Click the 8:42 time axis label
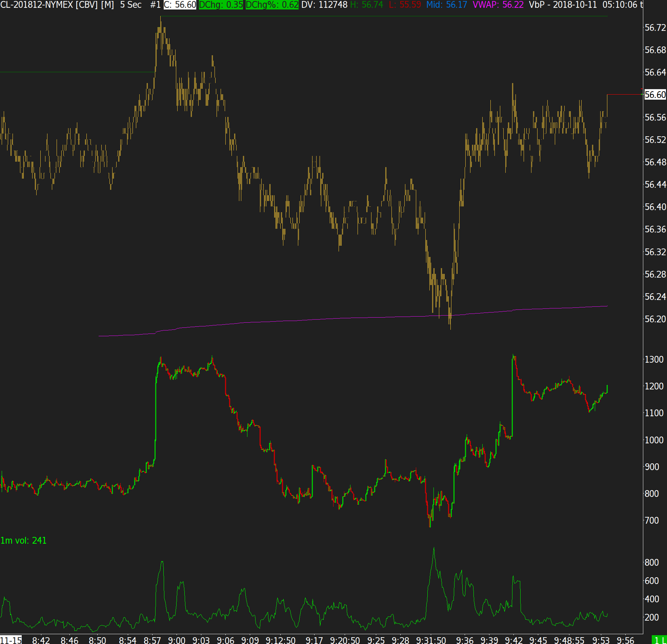The width and height of the screenshot is (667, 644). click(41, 640)
